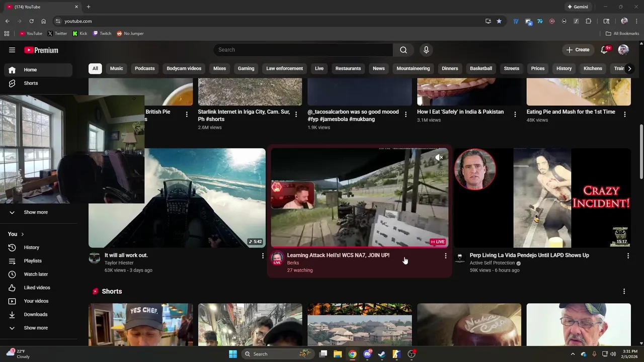The height and width of the screenshot is (362, 644).
Task: Open options for Starlink Internet short
Action: [296, 115]
